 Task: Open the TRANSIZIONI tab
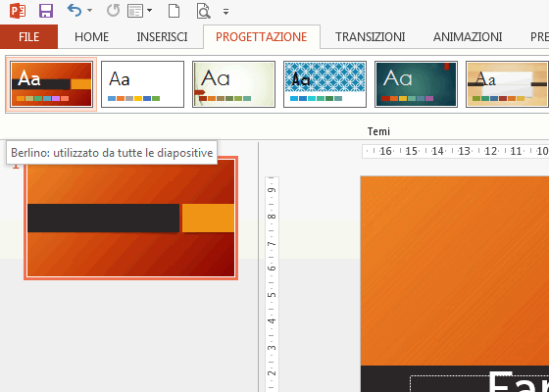[x=371, y=37]
